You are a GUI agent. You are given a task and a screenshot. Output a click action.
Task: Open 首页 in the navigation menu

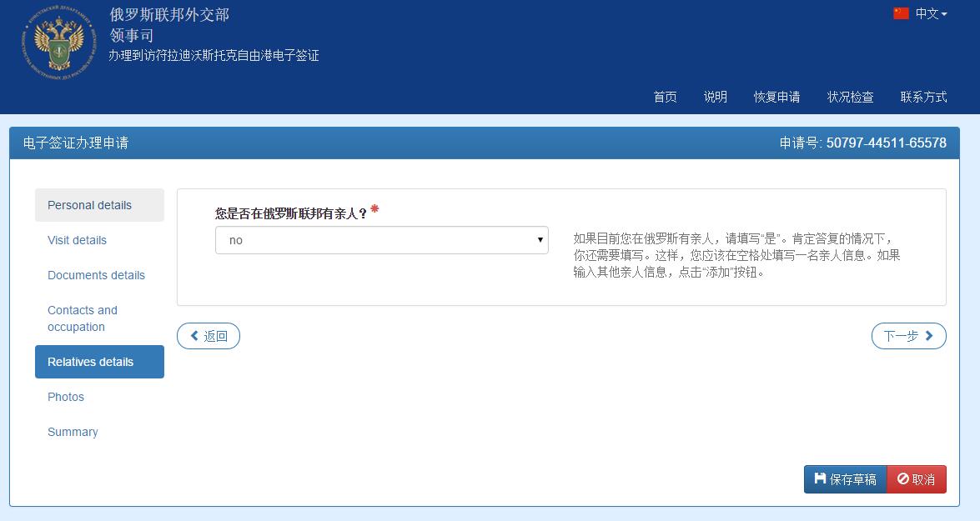(665, 97)
